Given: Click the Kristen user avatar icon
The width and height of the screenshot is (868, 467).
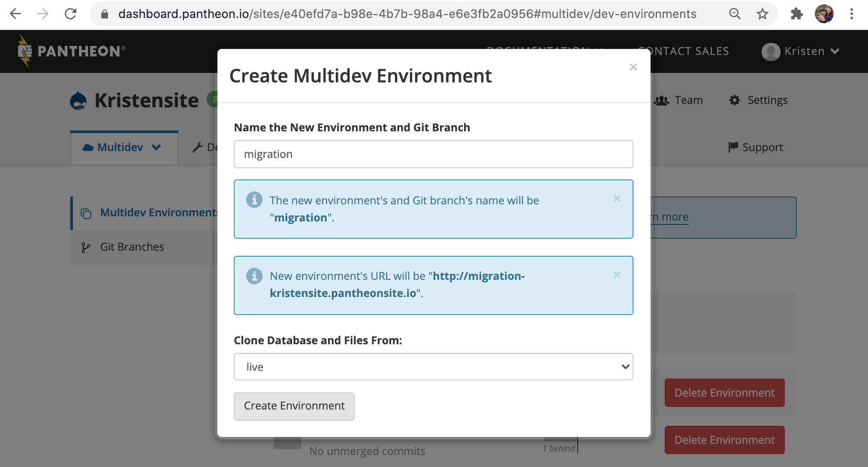Looking at the screenshot, I should pos(771,52).
